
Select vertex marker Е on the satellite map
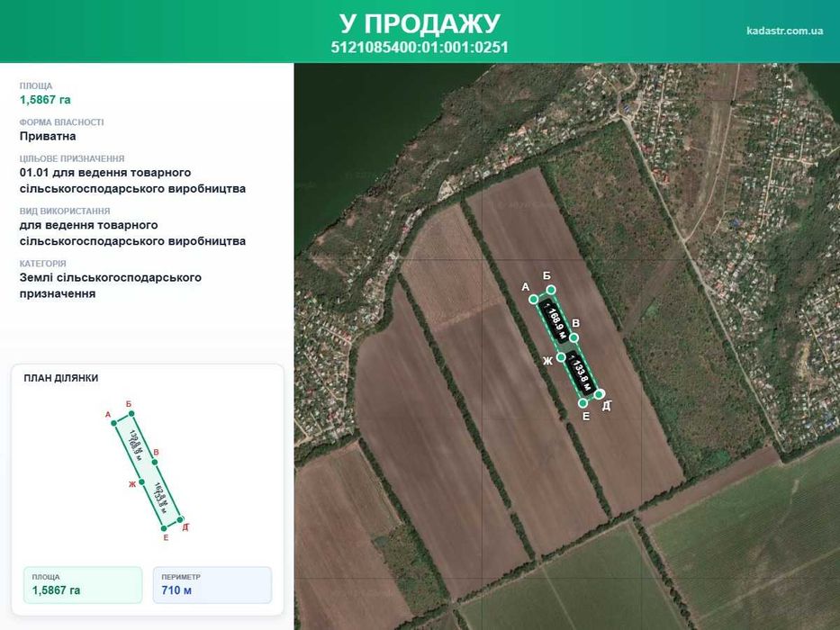point(583,403)
